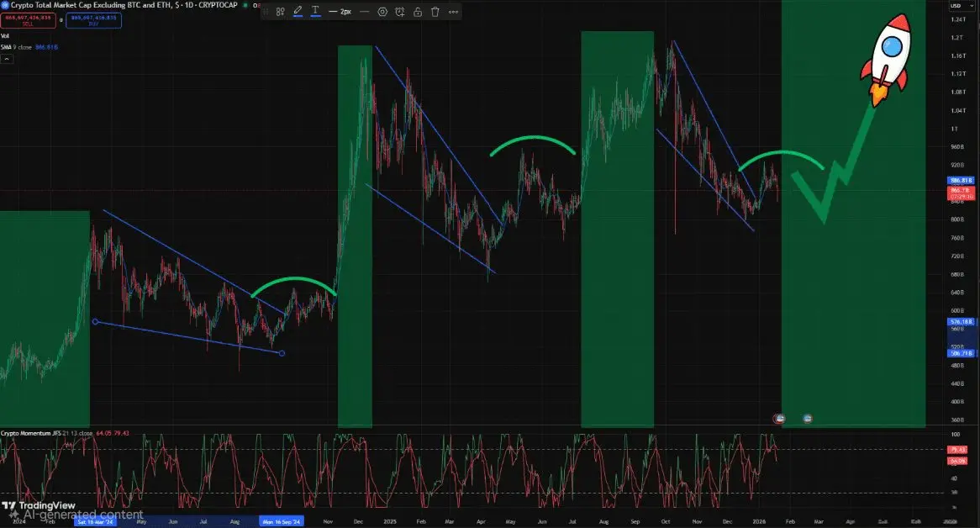
Task: Open drawing settings hexagon icon
Action: (382, 12)
